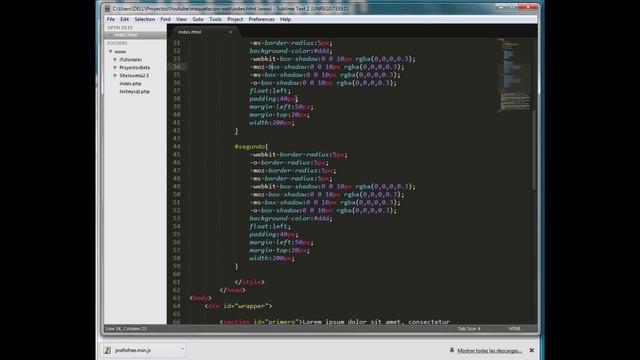The width and height of the screenshot is (640, 360).
Task: Open testmysql.php in the sidebar
Action: pos(134,91)
